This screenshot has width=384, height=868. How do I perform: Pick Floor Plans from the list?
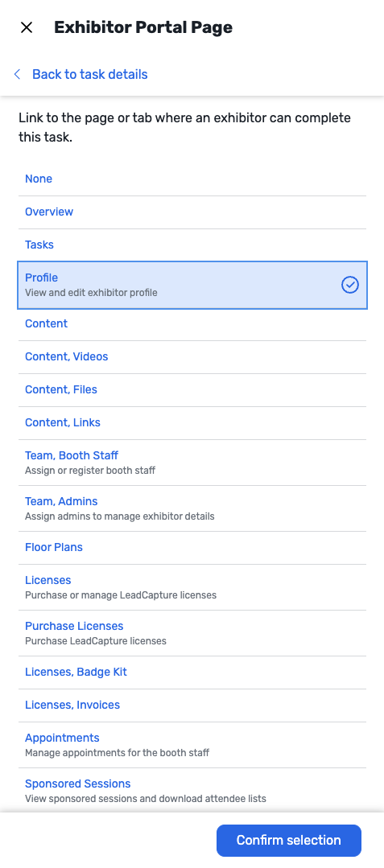[192, 548]
